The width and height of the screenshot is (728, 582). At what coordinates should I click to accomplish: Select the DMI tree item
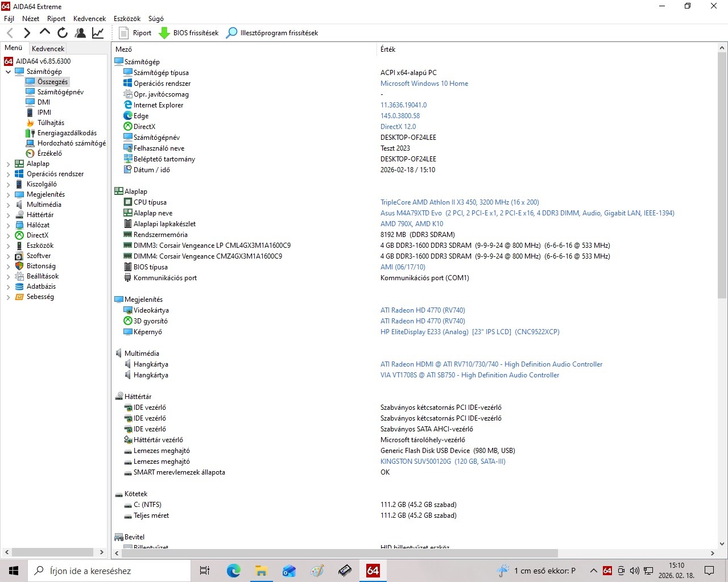tap(44, 102)
